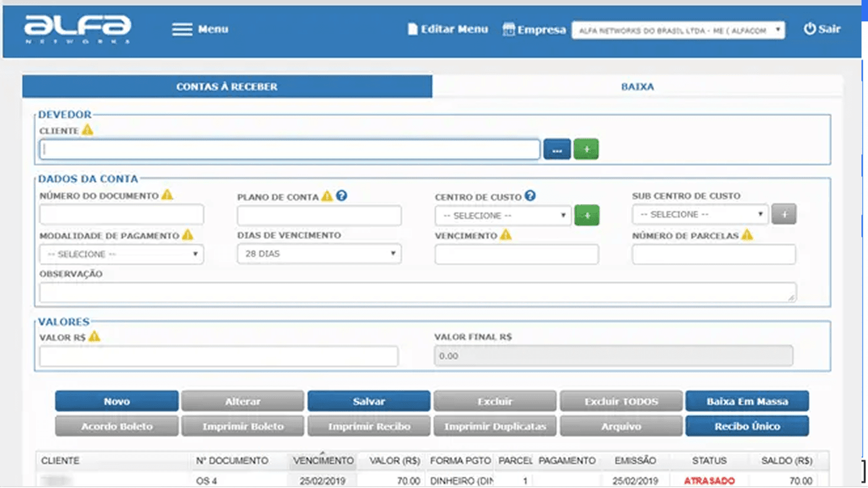Open the Sub Centro de Custo dropdown
The width and height of the screenshot is (868, 488).
700,214
